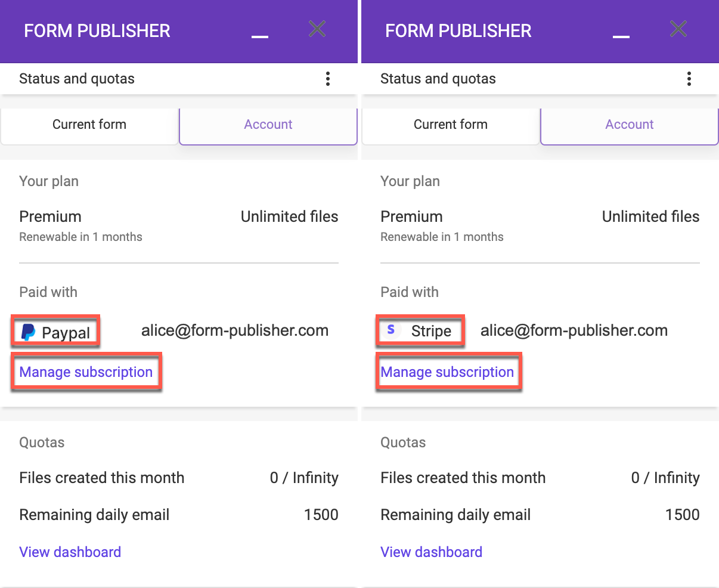Open the three-dot menu in left panel
This screenshot has height=588, width=719.
click(327, 79)
